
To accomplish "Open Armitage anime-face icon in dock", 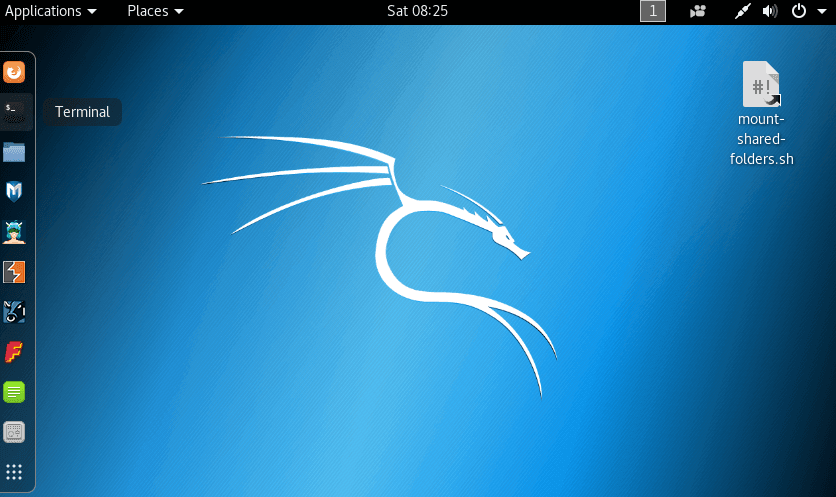I will pyautogui.click(x=14, y=232).
